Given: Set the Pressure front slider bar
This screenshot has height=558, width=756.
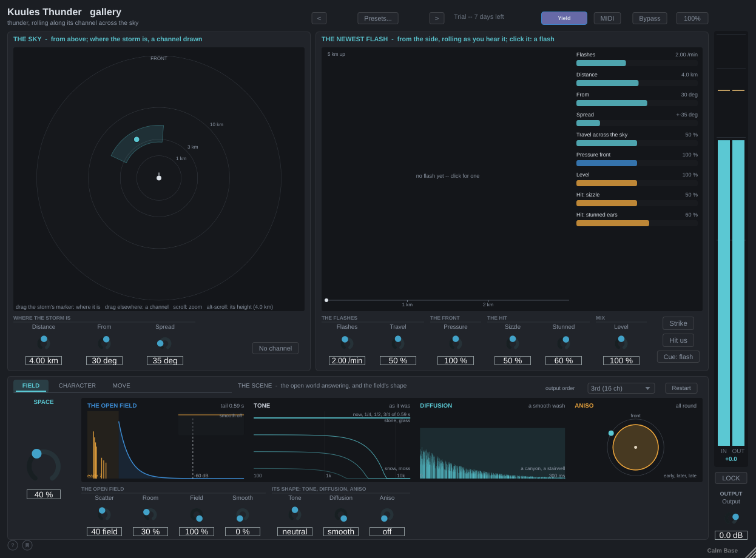Looking at the screenshot, I should tap(637, 163).
